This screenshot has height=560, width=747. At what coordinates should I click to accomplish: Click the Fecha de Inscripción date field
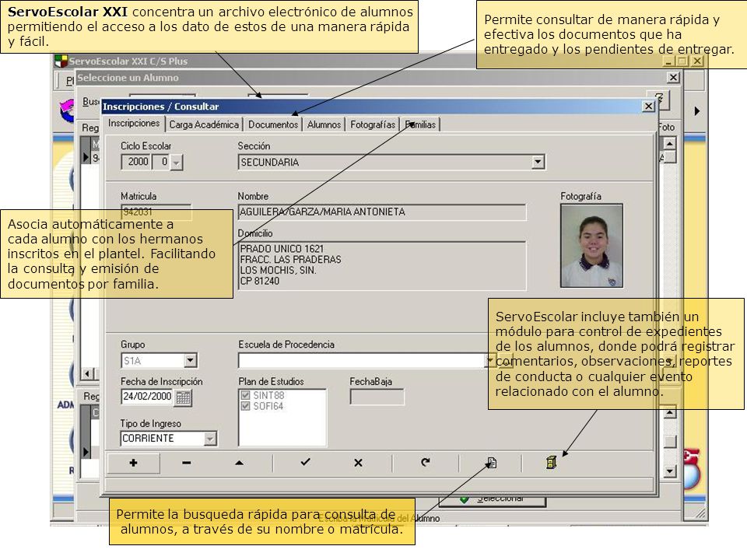click(x=148, y=397)
